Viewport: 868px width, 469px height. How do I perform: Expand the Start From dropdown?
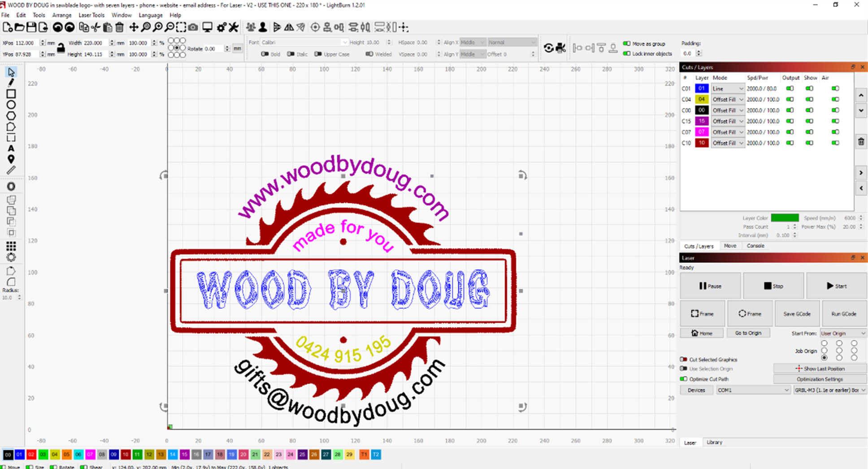tap(842, 333)
